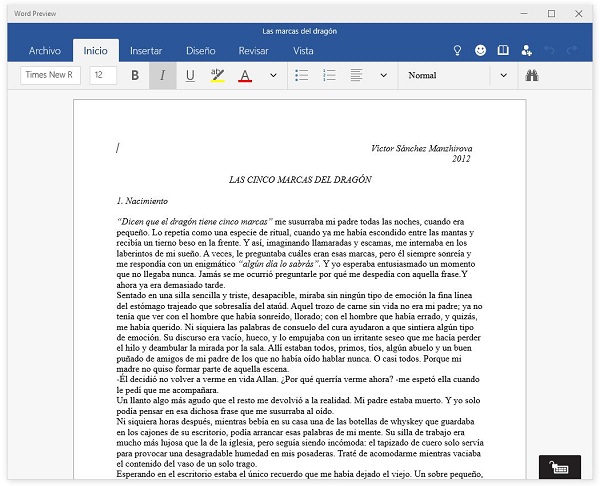This screenshot has height=486, width=600.
Task: Click the heading '1. Nacimiento'
Action: click(142, 201)
